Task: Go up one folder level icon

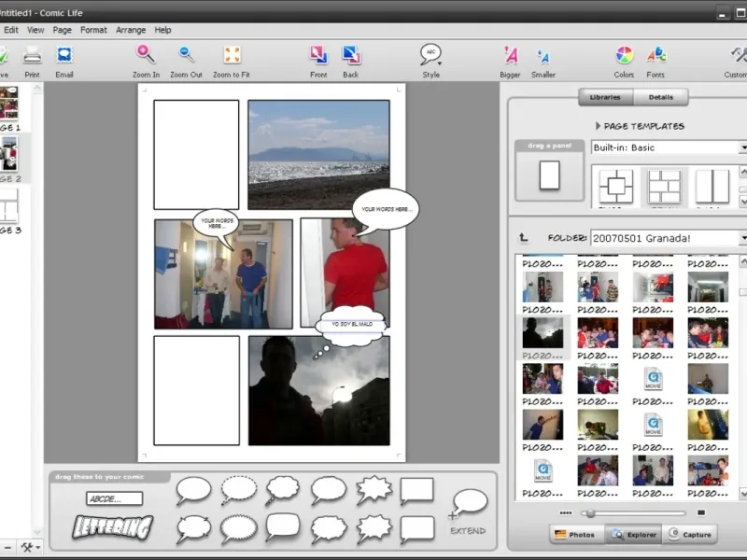Action: (x=524, y=237)
